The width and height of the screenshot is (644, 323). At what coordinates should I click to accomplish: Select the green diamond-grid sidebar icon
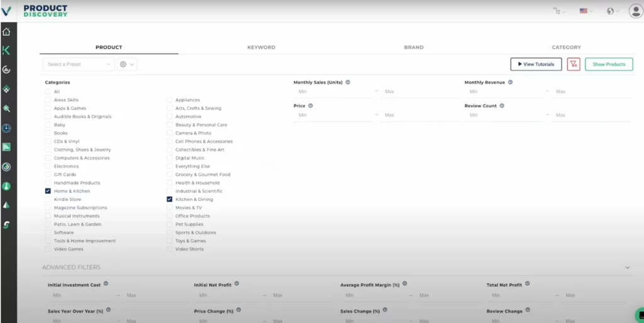click(x=6, y=89)
